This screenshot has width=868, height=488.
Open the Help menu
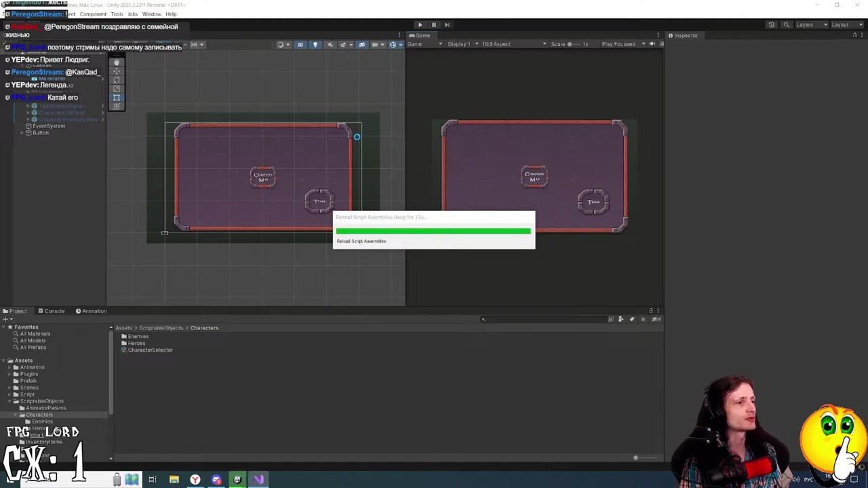[171, 14]
